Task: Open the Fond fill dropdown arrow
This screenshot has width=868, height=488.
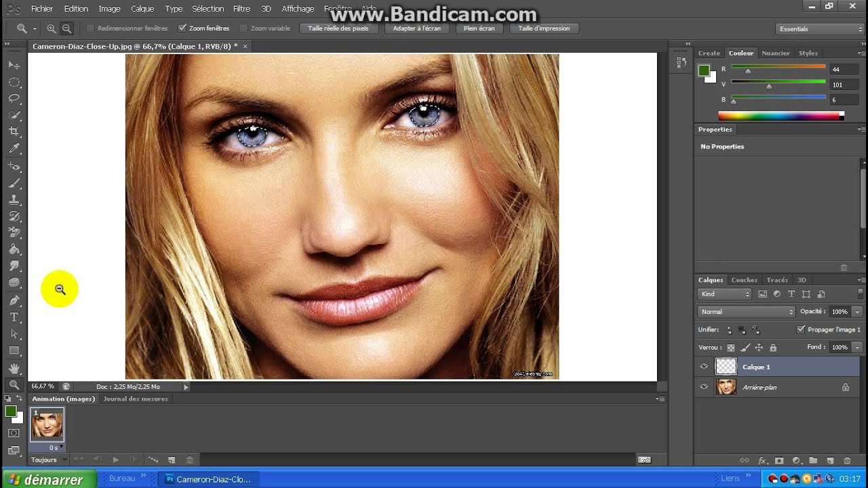Action: pos(857,347)
